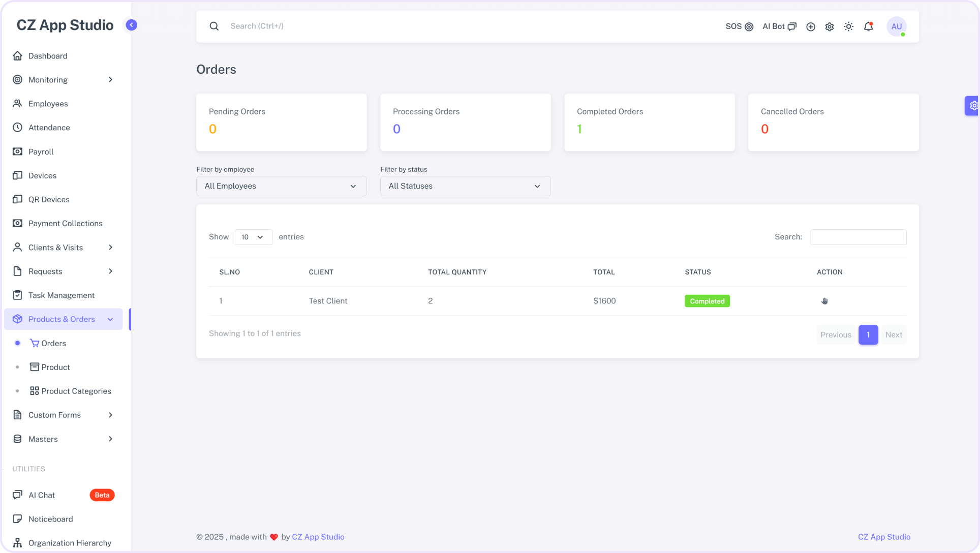This screenshot has width=980, height=553.
Task: Open Payment Collections from sidebar
Action: click(x=66, y=223)
